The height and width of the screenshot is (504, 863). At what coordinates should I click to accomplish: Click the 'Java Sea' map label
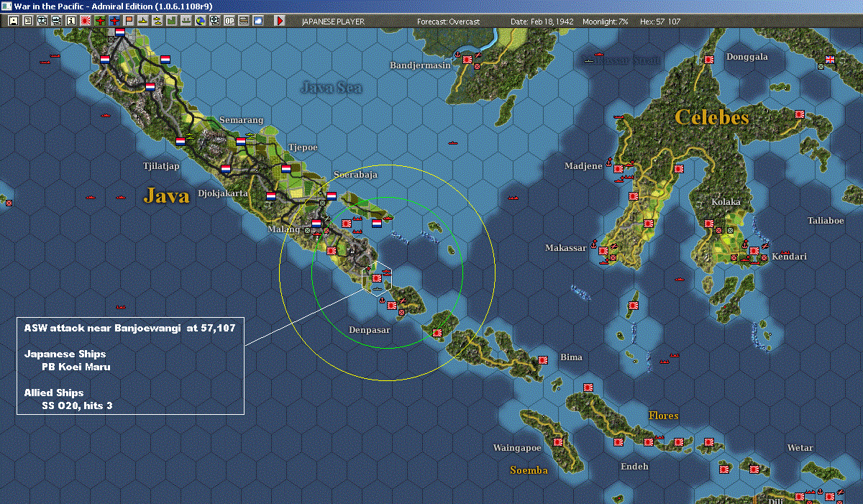click(x=331, y=88)
